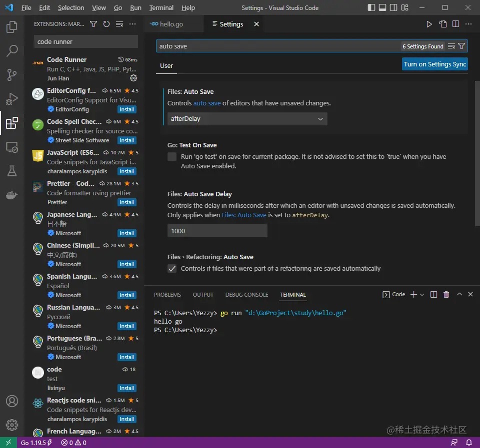
Task: Split the editor to the right
Action: (x=455, y=24)
